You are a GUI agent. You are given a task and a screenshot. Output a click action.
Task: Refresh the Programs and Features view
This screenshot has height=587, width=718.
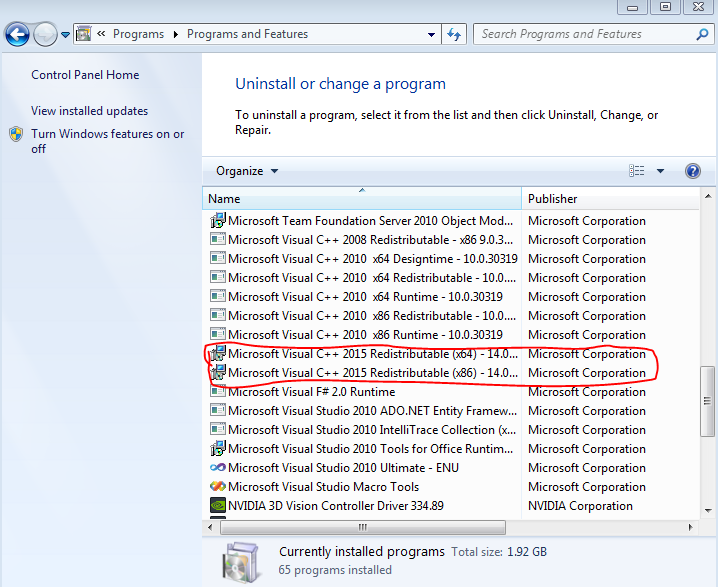[454, 34]
